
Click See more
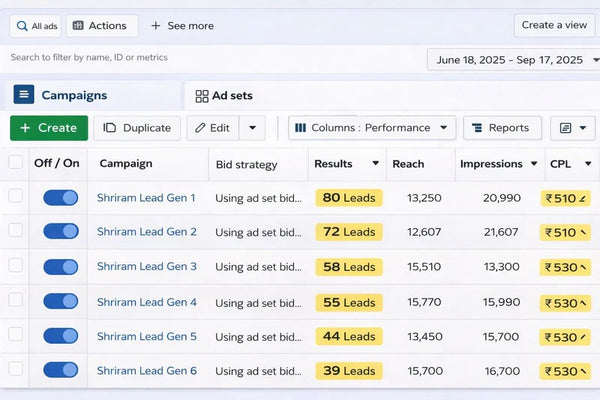tap(183, 26)
